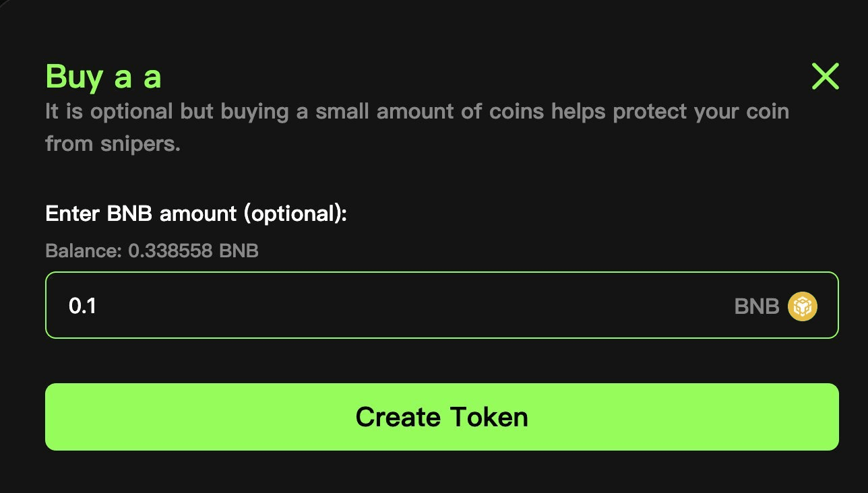
Task: Click the yellow BNB coin logo
Action: pos(803,306)
